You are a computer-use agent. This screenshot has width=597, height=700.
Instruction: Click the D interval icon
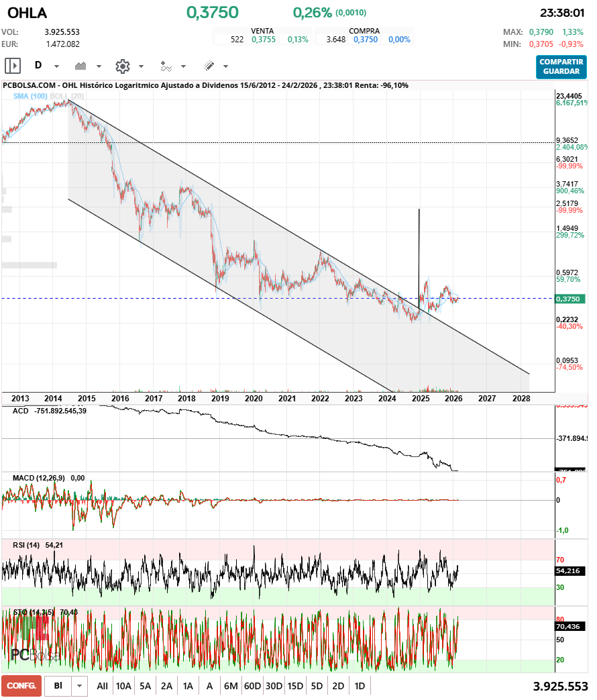tap(38, 66)
